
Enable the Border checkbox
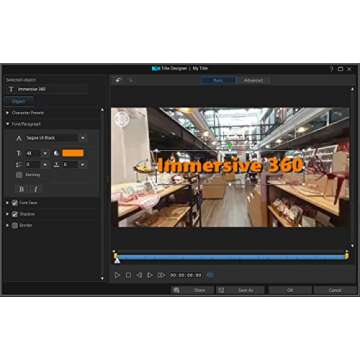pyautogui.click(x=15, y=226)
